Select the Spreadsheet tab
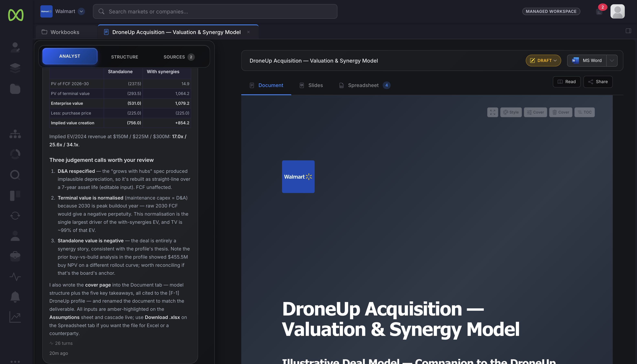 pos(365,85)
